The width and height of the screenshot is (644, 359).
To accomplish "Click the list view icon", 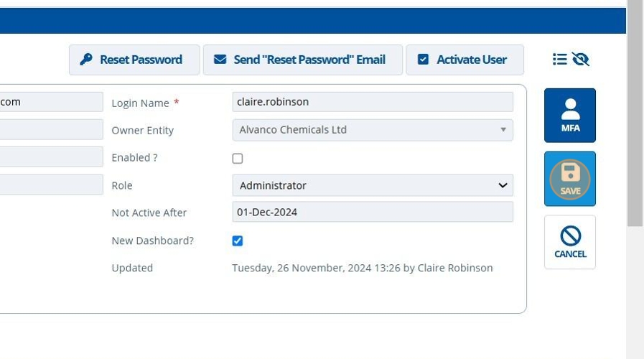I will [560, 60].
